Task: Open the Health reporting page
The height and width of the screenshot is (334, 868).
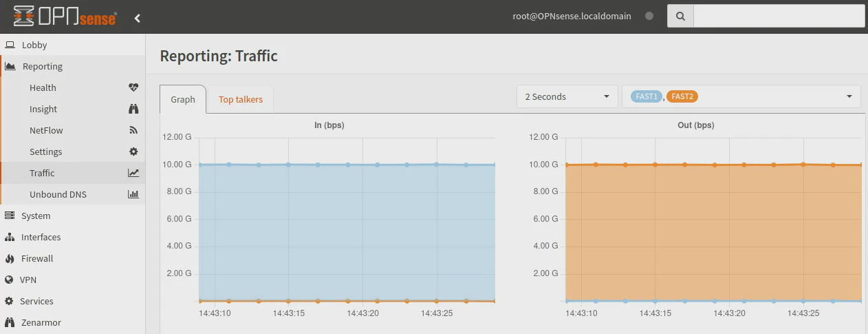Action: [x=73, y=87]
